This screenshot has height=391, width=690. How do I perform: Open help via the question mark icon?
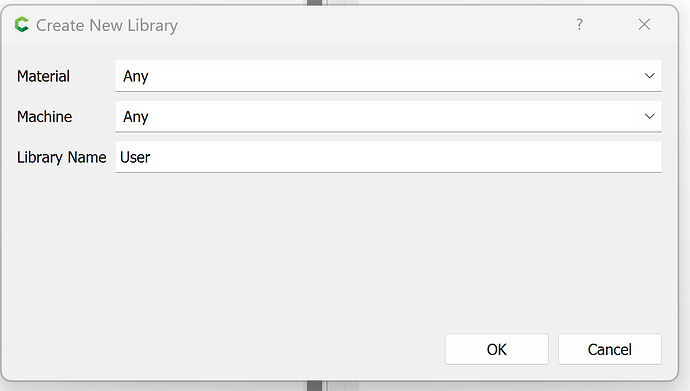point(580,25)
